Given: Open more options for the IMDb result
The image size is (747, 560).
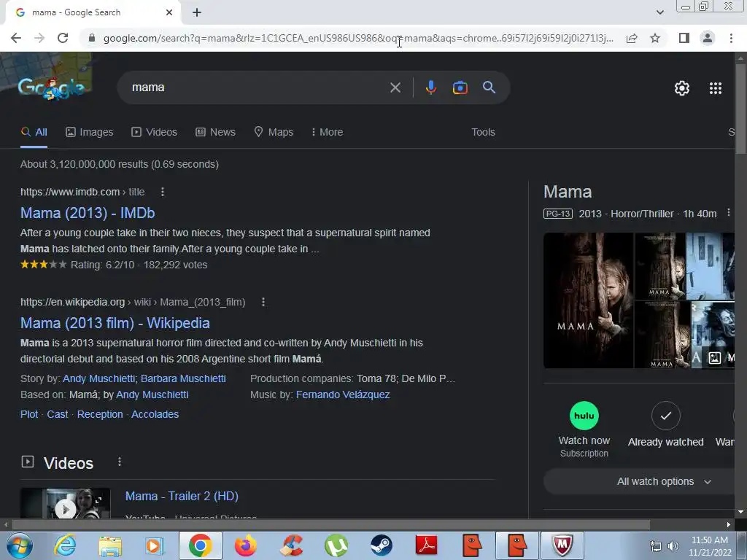Looking at the screenshot, I should coord(163,192).
